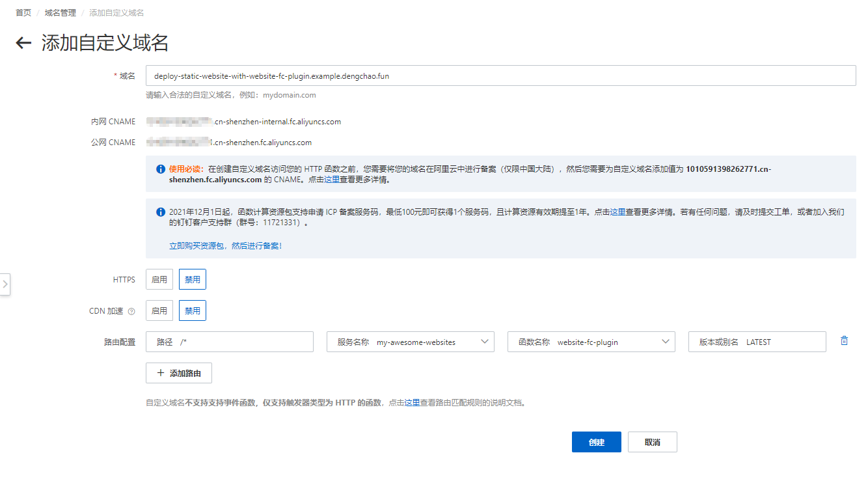The image size is (868, 481).
Task: Open the 立即购买资源包，然后进行备案 link
Action: click(x=226, y=246)
